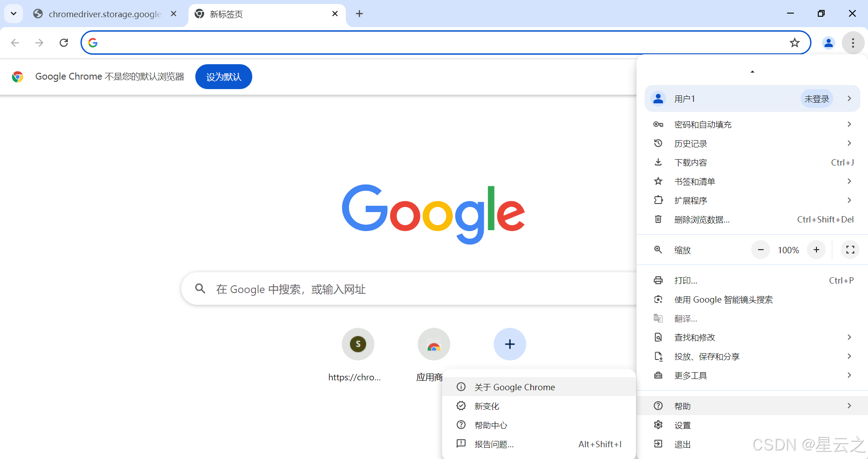Select 打印... in the menu
This screenshot has width=868, height=459.
[752, 280]
